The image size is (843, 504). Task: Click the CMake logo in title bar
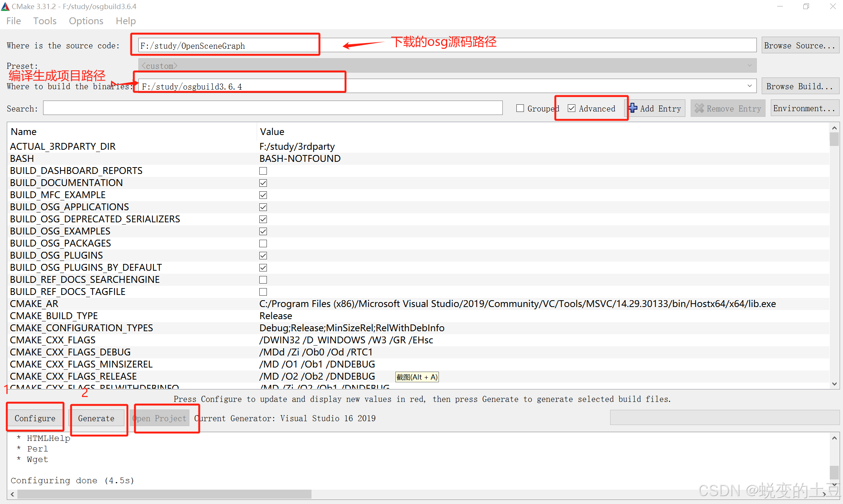point(5,6)
